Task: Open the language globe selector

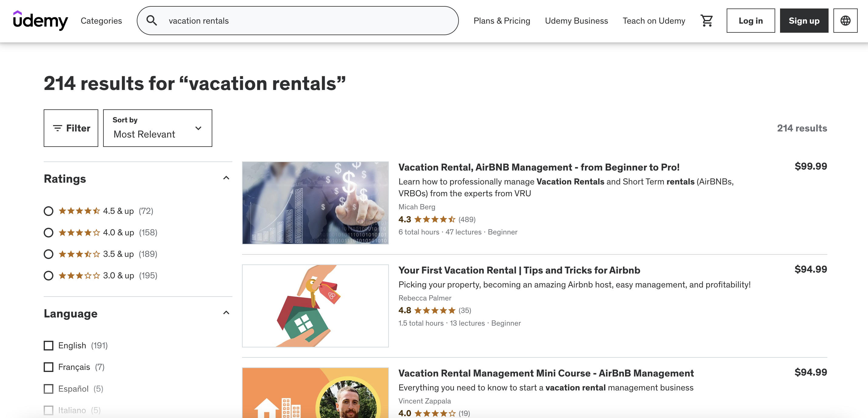Action: pos(846,21)
